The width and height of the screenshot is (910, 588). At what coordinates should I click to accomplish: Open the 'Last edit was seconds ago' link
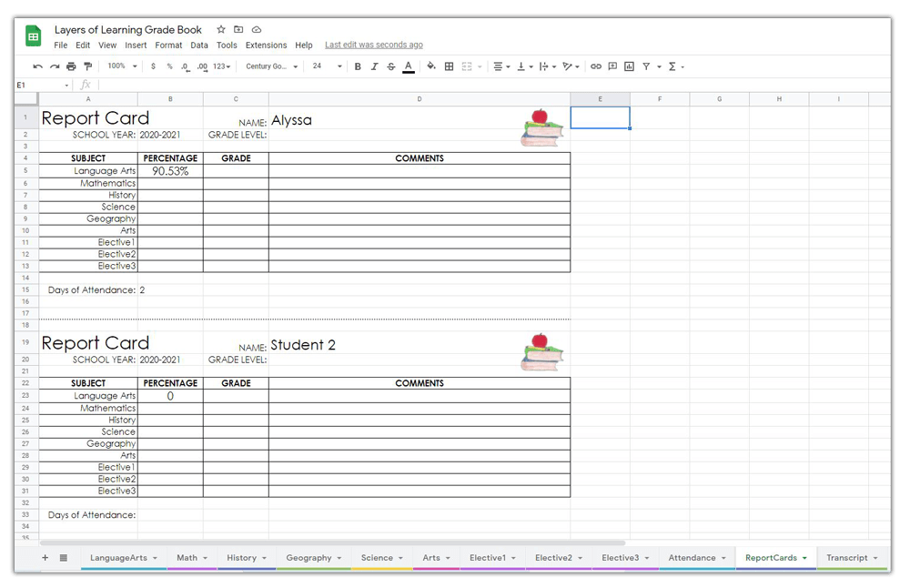[373, 45]
